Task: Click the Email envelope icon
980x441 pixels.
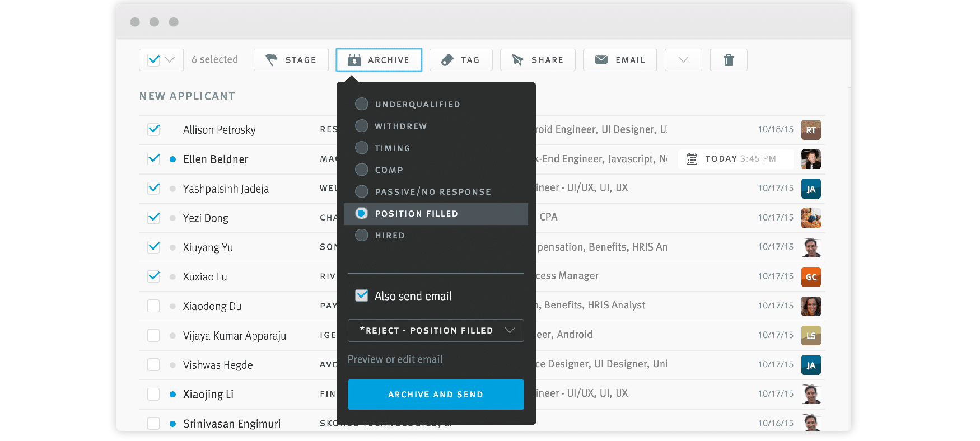Action: pyautogui.click(x=601, y=59)
